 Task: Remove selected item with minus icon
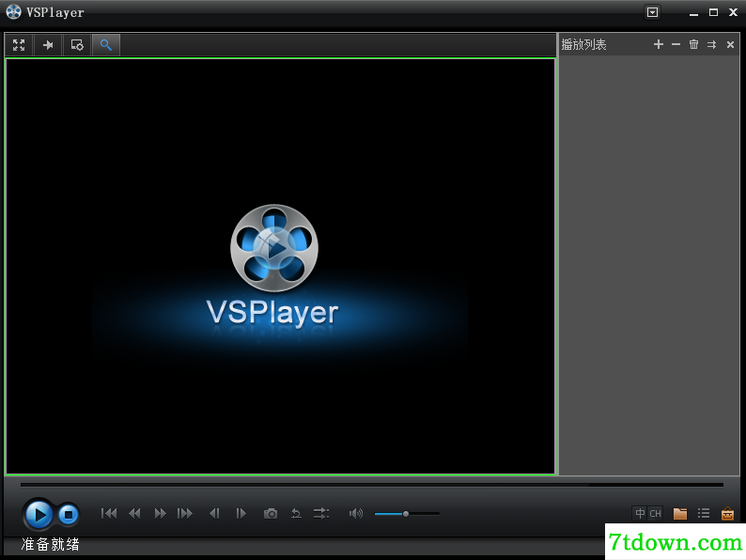(676, 44)
